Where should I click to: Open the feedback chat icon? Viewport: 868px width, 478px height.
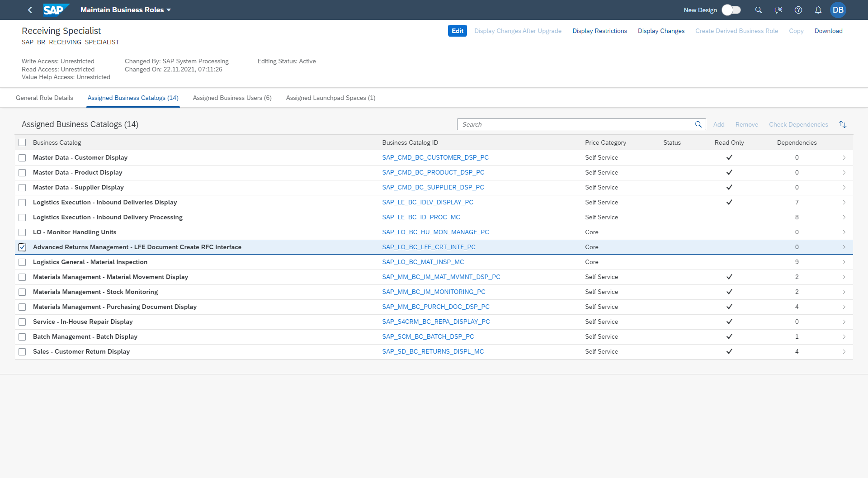click(778, 10)
